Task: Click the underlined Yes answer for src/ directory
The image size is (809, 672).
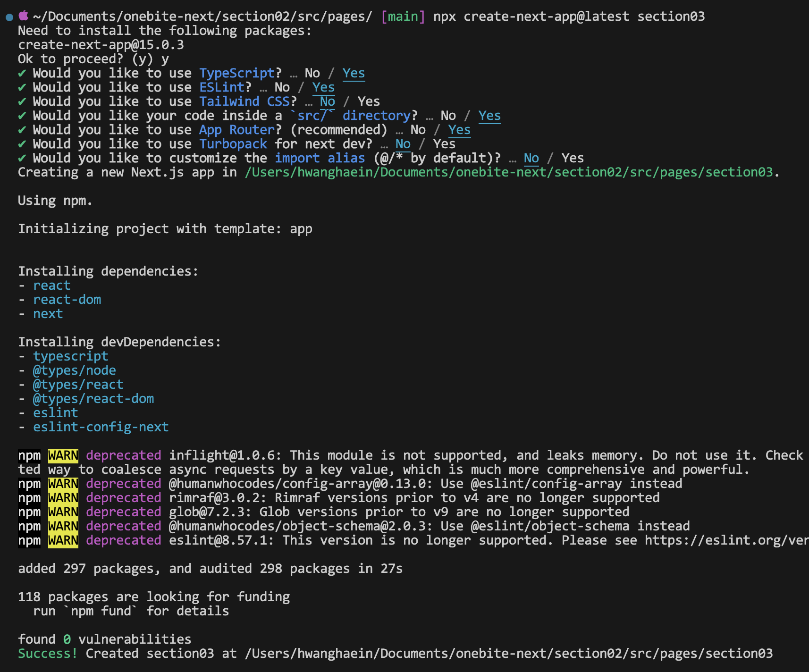Action: 489,116
